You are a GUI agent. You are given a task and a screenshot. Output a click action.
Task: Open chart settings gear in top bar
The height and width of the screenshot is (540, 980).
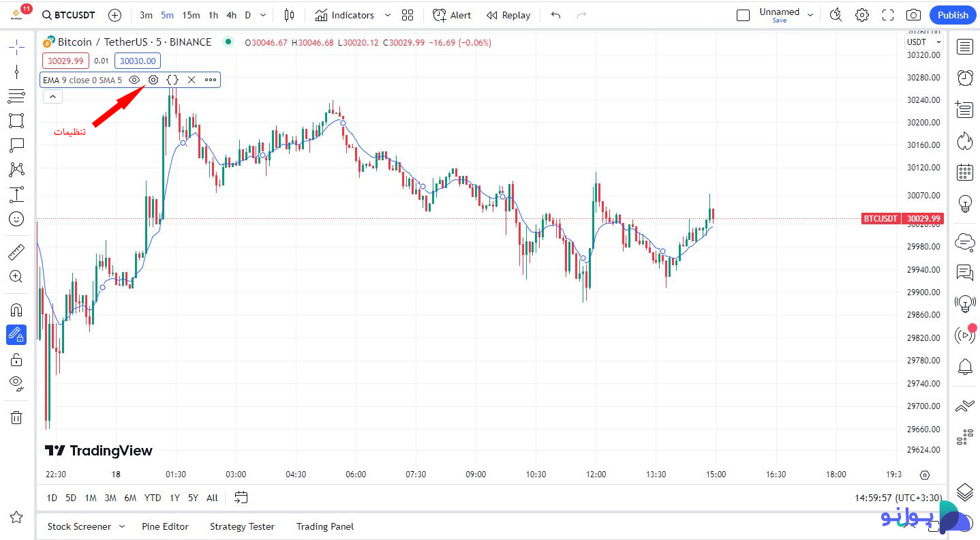862,15
